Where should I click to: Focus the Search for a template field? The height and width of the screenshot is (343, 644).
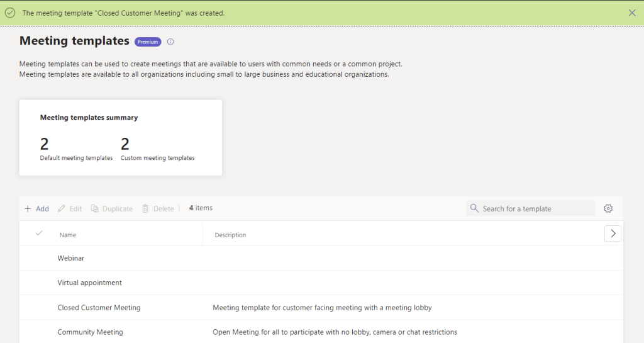coord(536,209)
